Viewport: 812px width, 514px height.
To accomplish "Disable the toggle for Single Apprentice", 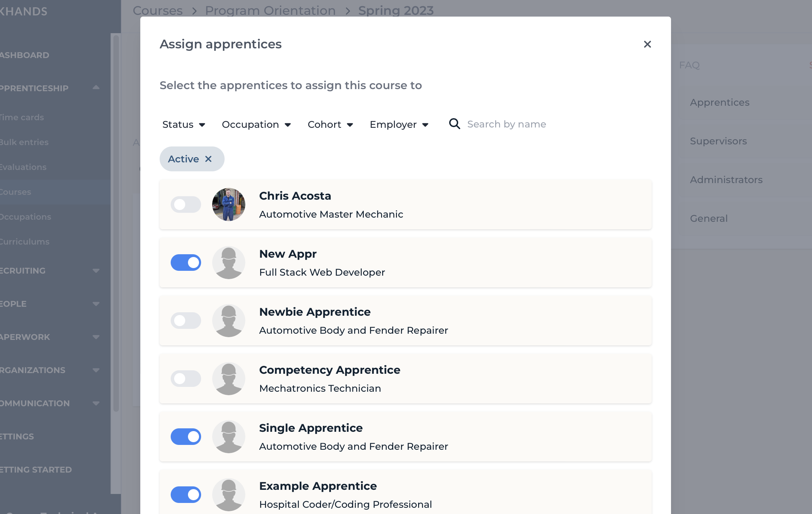I will pos(186,437).
